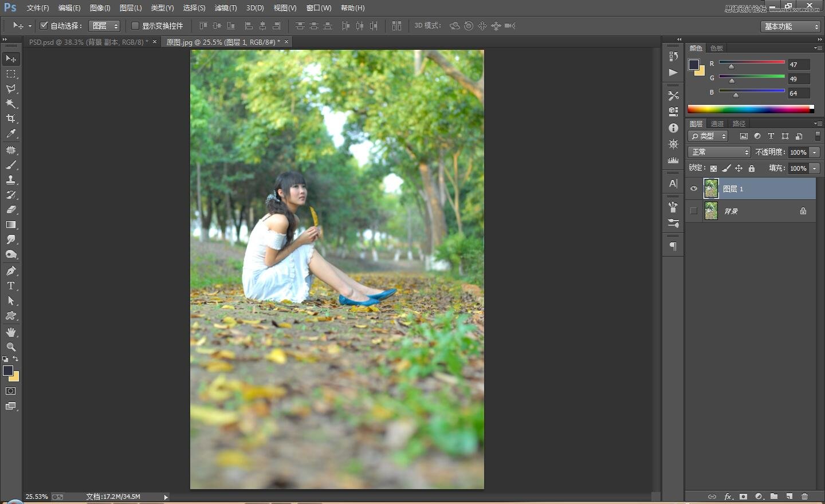The image size is (825, 504).
Task: Click the add layer style fx icon
Action: pos(728,497)
